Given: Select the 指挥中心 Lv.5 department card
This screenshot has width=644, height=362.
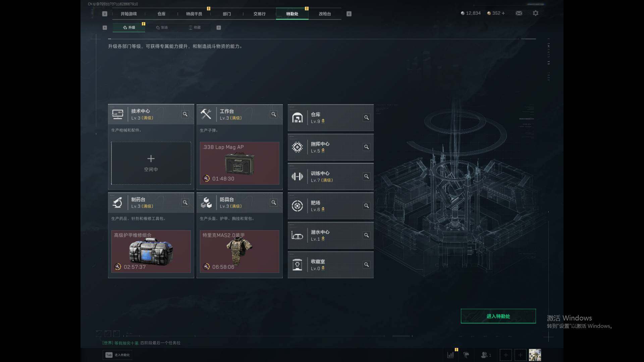Looking at the screenshot, I should pos(330,147).
